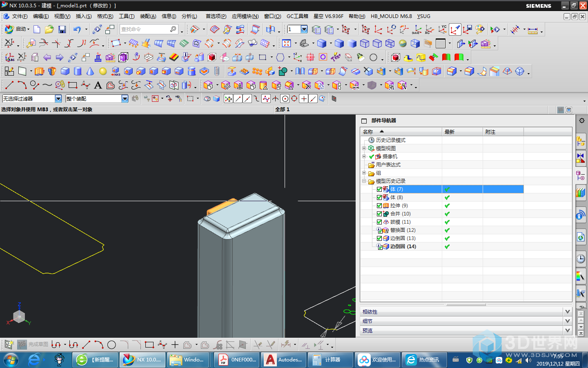The height and width of the screenshot is (368, 588).
Task: Click the 完成草图 finish sketch button
Action: [33, 344]
